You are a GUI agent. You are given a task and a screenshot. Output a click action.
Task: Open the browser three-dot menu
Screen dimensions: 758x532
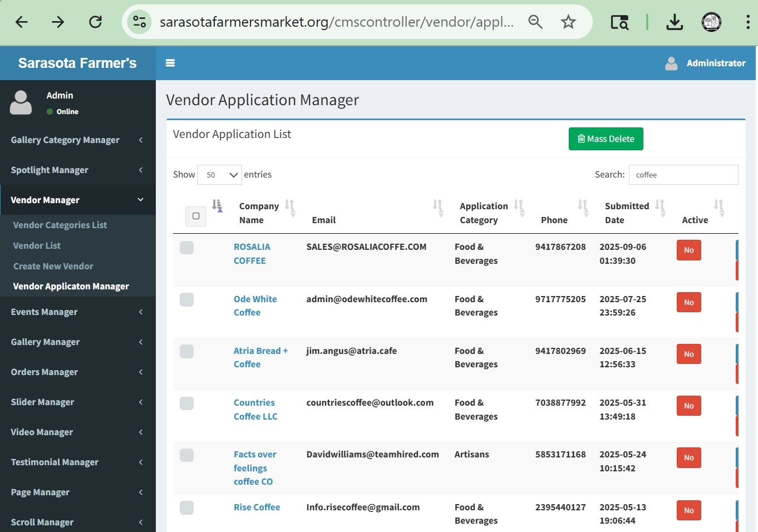(x=747, y=22)
